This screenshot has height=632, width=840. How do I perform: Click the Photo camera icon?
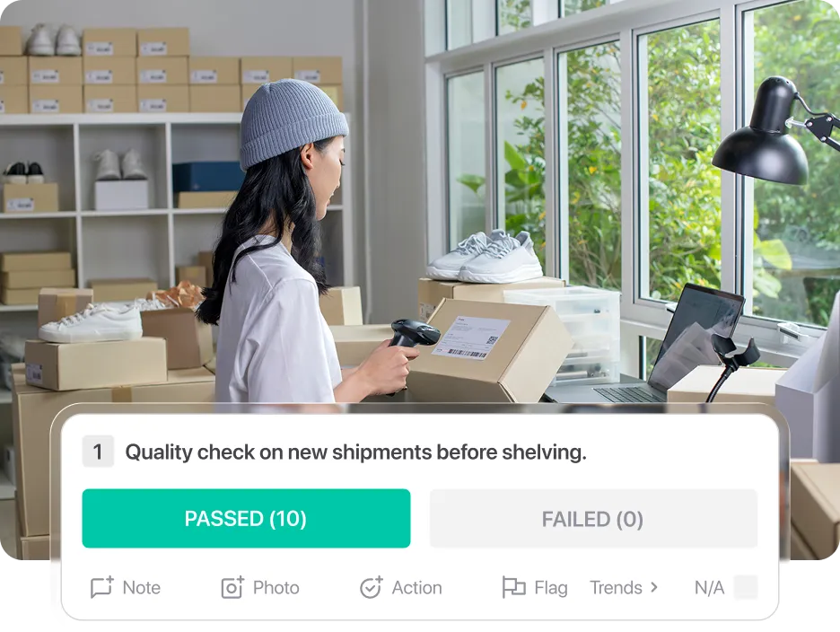point(232,587)
